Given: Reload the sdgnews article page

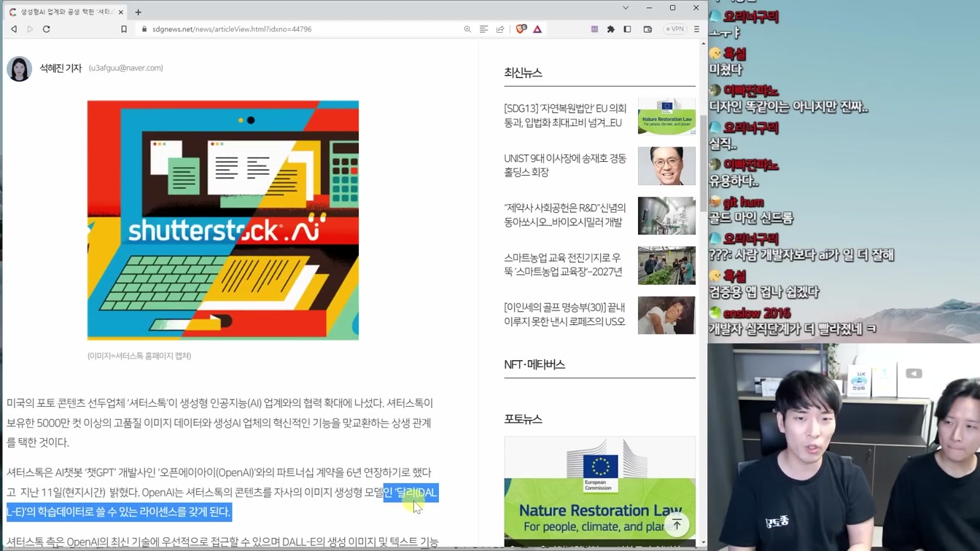Looking at the screenshot, I should coord(47,29).
